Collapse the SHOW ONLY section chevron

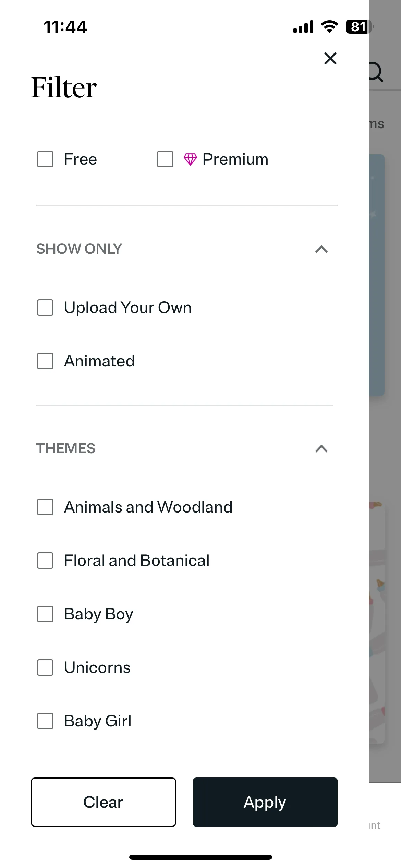tap(321, 249)
